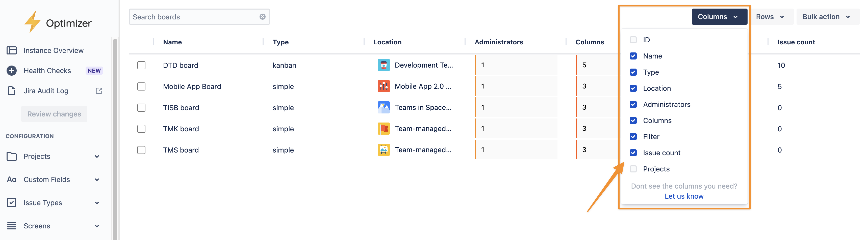Click the Optimizer lightning bolt logo
The image size is (868, 240).
[x=33, y=22]
